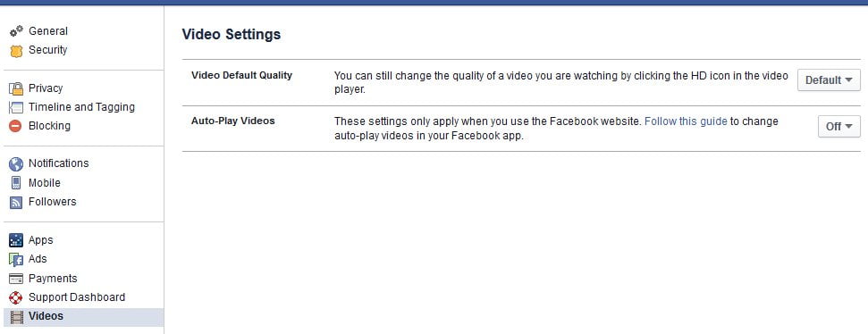This screenshot has width=868, height=334.
Task: Click the Security badge icon
Action: pyautogui.click(x=17, y=51)
